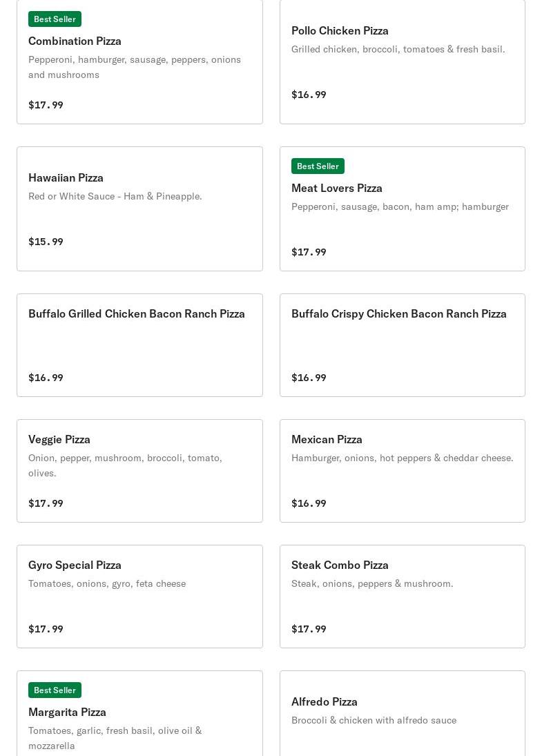Click the $15.99 price on Hawaiian Pizza

click(x=46, y=242)
